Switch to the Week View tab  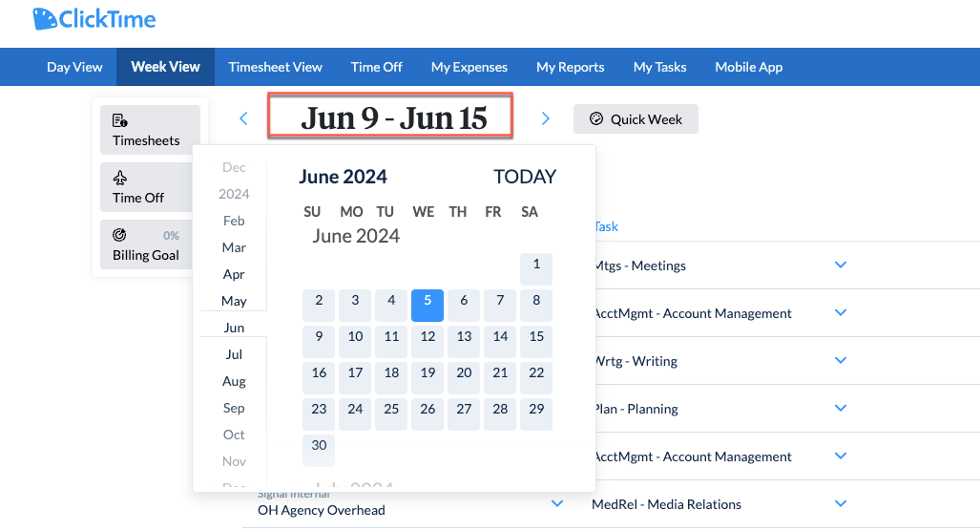tap(166, 67)
